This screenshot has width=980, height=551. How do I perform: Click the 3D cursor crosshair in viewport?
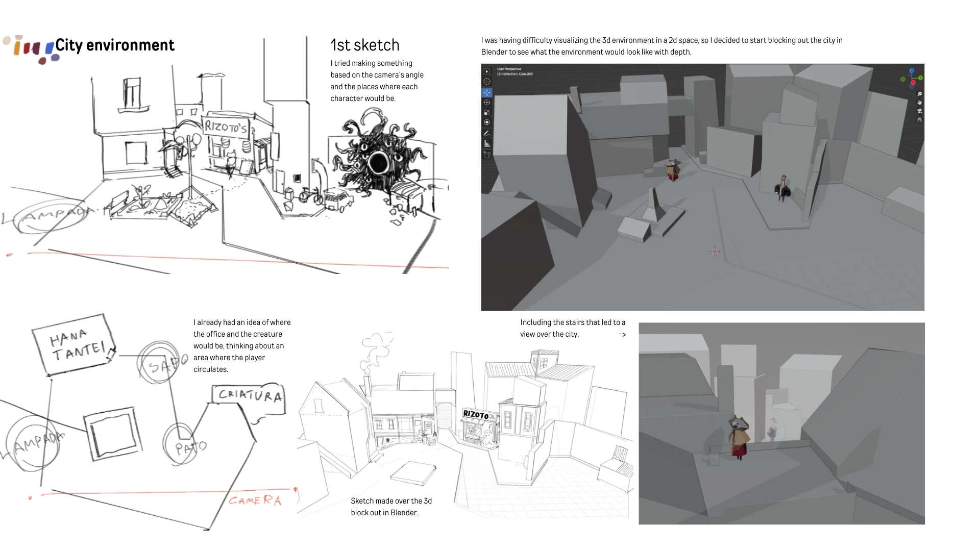(x=715, y=252)
